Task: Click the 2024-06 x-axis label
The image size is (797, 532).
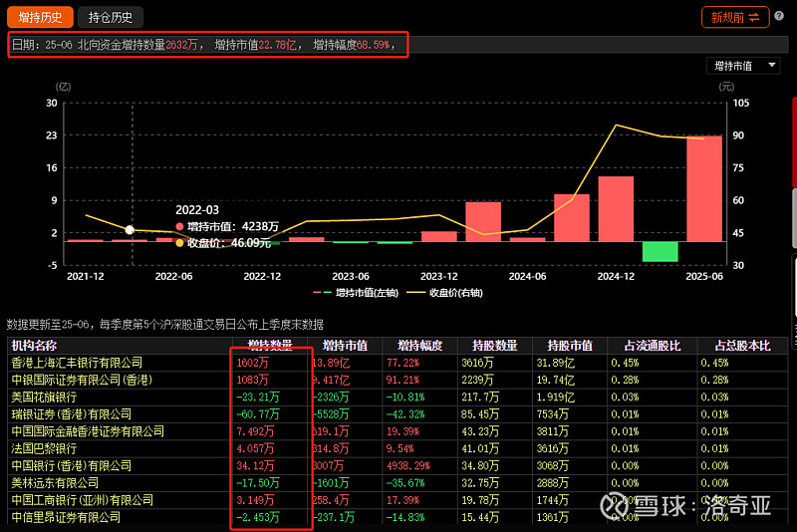Action: click(x=527, y=276)
